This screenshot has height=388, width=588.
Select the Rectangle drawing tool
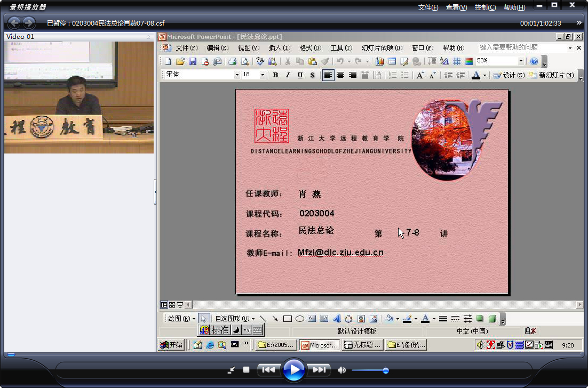[x=287, y=319]
